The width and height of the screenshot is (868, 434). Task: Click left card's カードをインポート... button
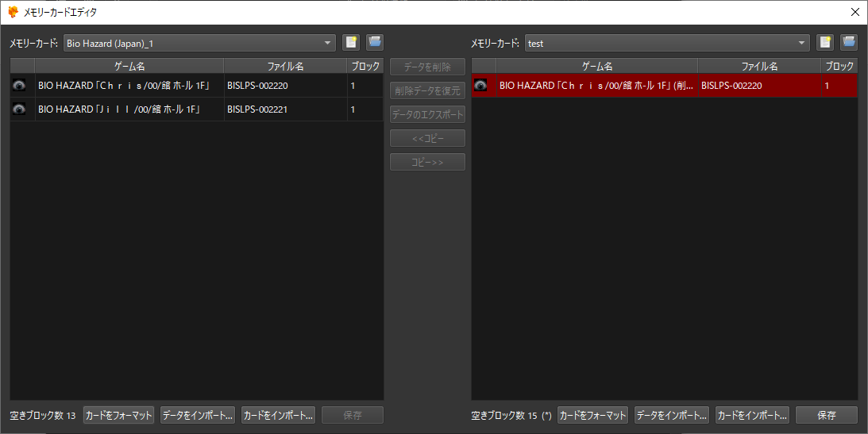[x=279, y=415]
